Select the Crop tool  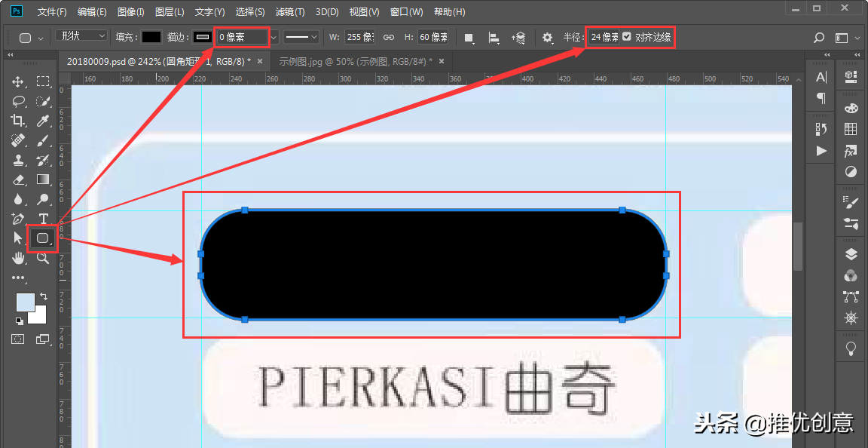tap(18, 121)
